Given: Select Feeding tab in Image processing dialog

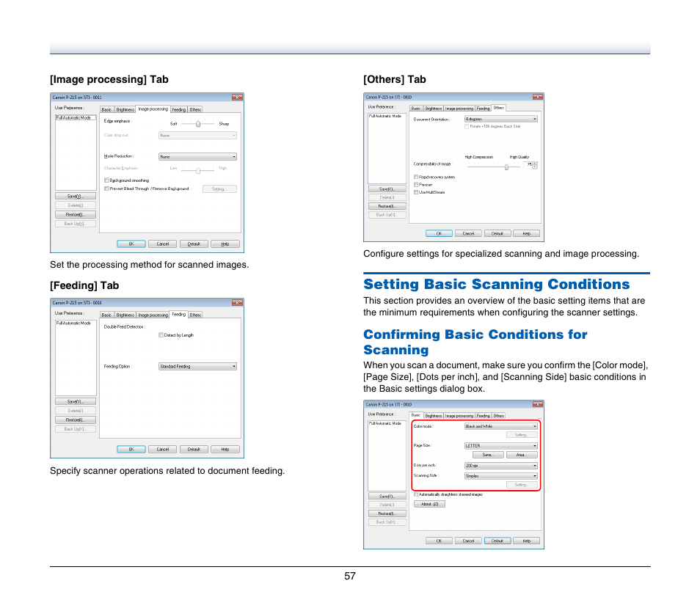Looking at the screenshot, I should (x=178, y=110).
